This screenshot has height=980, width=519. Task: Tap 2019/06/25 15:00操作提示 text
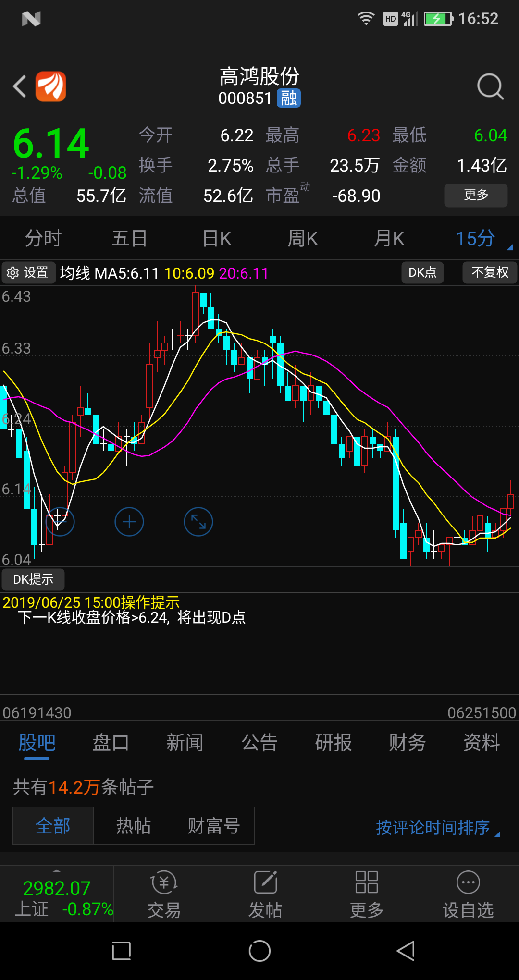coord(91,602)
